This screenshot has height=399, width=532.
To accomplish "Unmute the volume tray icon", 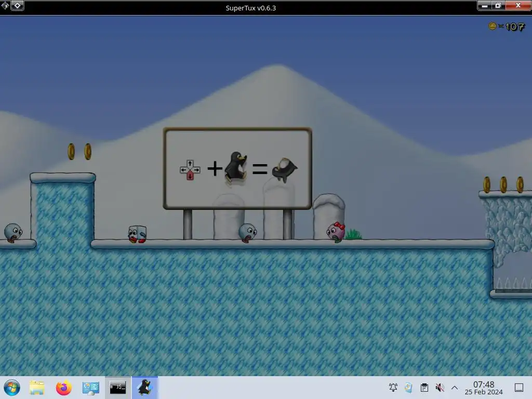I will pyautogui.click(x=440, y=388).
